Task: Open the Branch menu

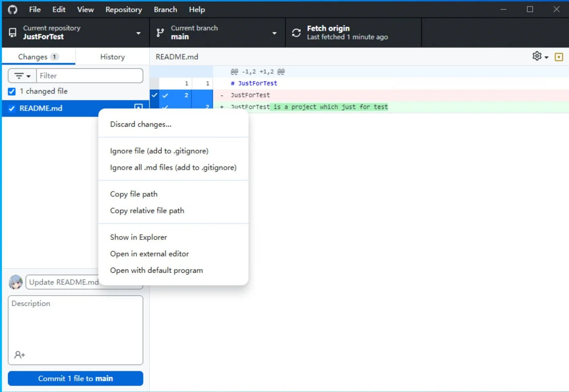Action: 165,9
